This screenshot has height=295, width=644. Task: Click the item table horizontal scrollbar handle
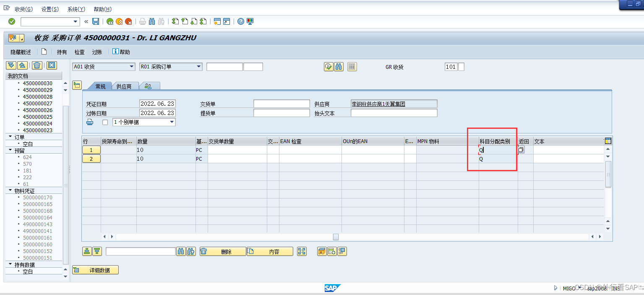pyautogui.click(x=336, y=237)
